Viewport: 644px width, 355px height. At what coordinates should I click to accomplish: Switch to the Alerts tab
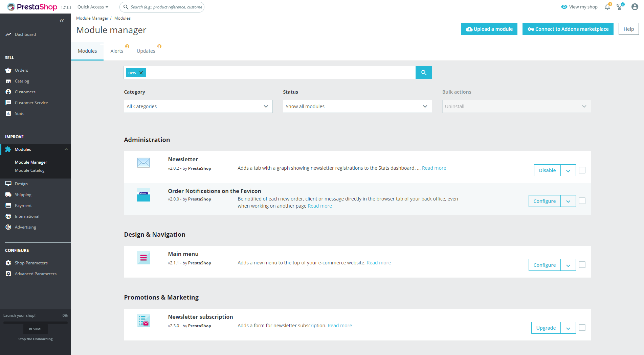pyautogui.click(x=117, y=51)
